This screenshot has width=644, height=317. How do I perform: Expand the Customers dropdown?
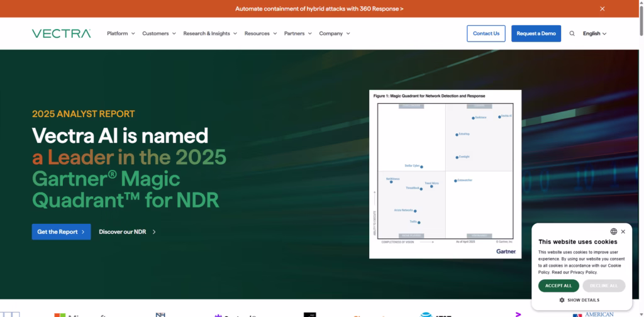click(158, 33)
